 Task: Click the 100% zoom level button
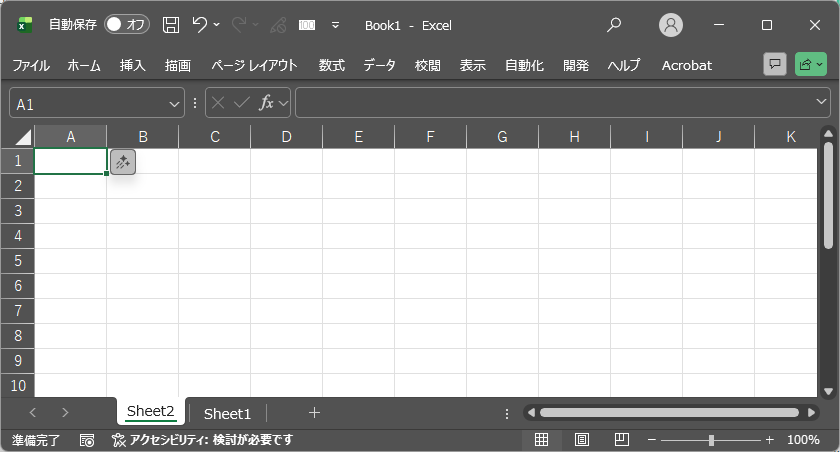(803, 440)
